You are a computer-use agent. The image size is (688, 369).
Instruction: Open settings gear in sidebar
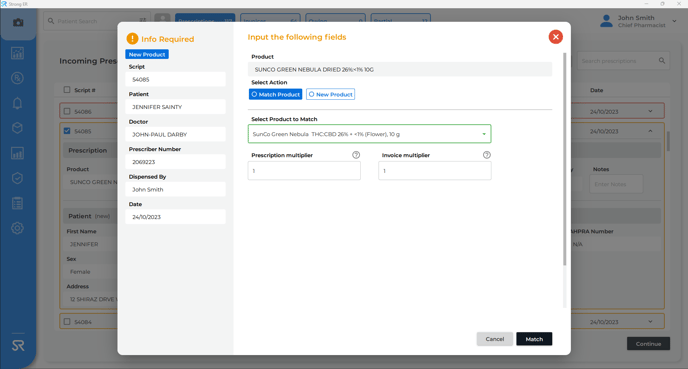17,228
